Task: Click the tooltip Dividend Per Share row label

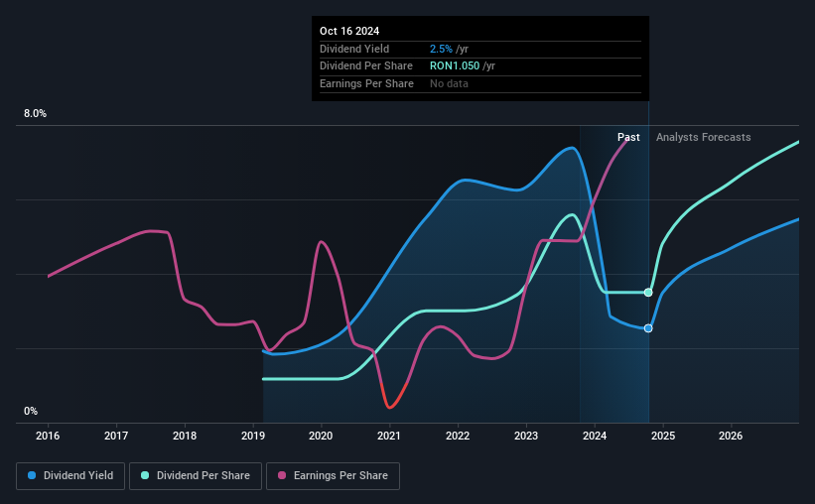Action: (366, 66)
